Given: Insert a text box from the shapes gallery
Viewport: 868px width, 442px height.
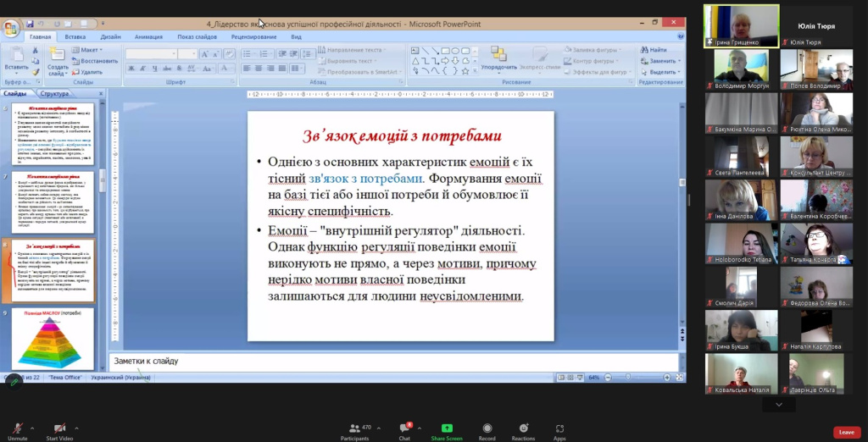Looking at the screenshot, I should pos(415,51).
